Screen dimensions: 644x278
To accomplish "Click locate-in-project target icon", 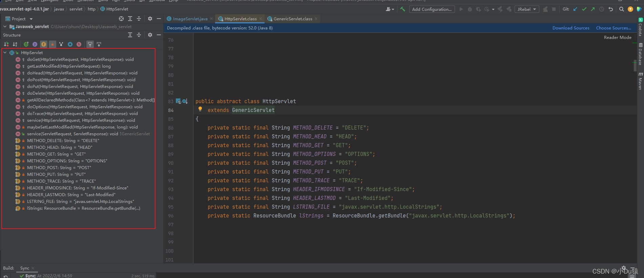I will [x=121, y=19].
